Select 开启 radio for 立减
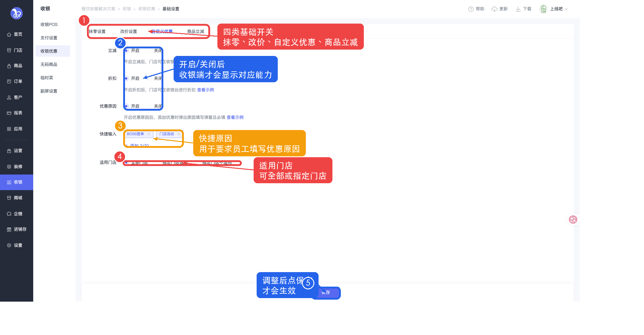The image size is (644, 335). pos(127,51)
